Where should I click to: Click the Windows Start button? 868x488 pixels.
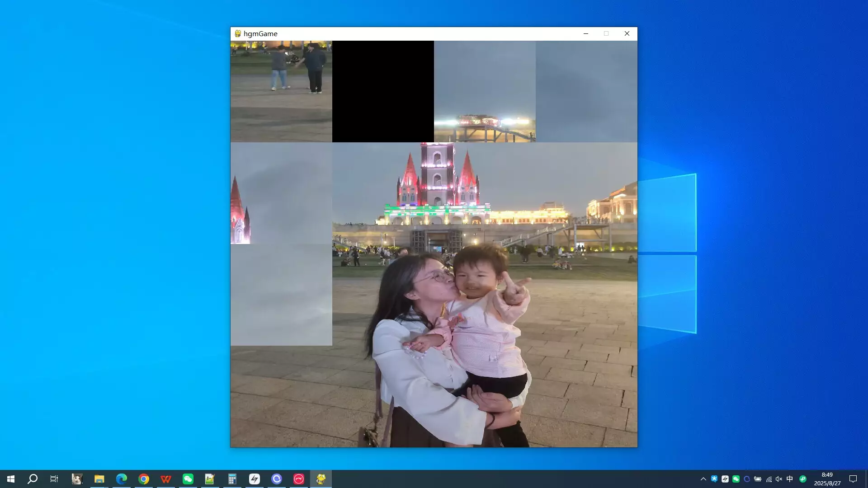(x=10, y=479)
